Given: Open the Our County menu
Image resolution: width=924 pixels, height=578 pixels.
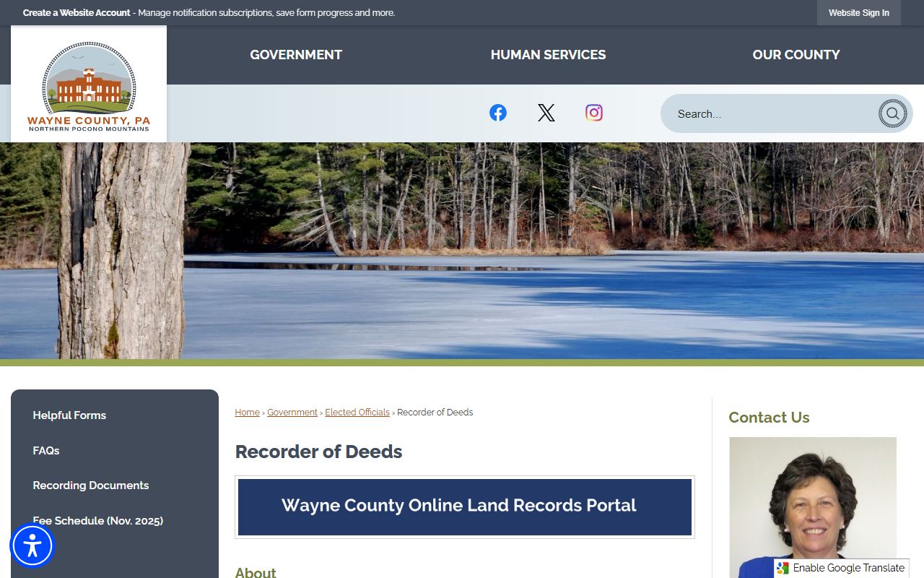Looking at the screenshot, I should click(796, 55).
